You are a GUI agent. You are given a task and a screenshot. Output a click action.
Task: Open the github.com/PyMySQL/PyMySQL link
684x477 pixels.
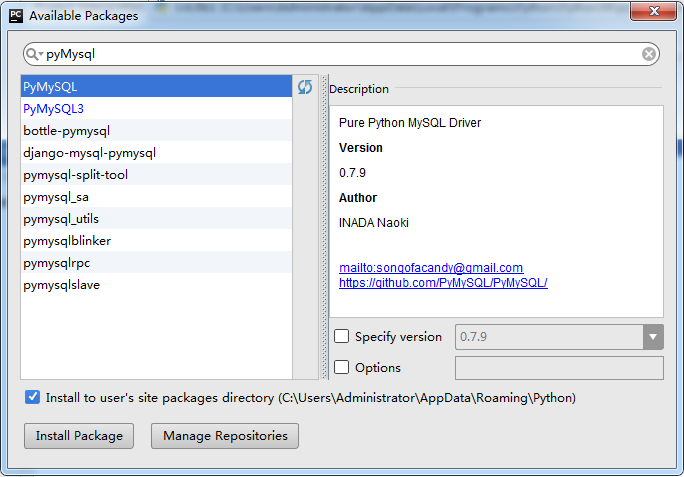click(x=443, y=283)
